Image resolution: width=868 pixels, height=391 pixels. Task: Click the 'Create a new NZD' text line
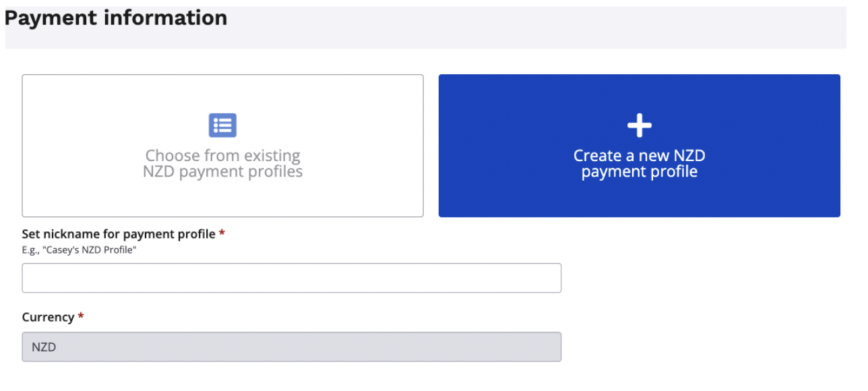coord(639,156)
